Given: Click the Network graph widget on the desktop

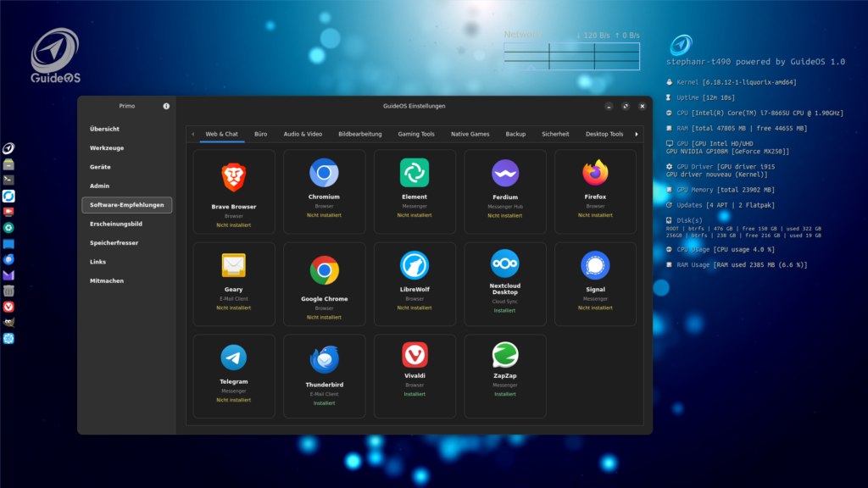Looking at the screenshot, I should (572, 56).
